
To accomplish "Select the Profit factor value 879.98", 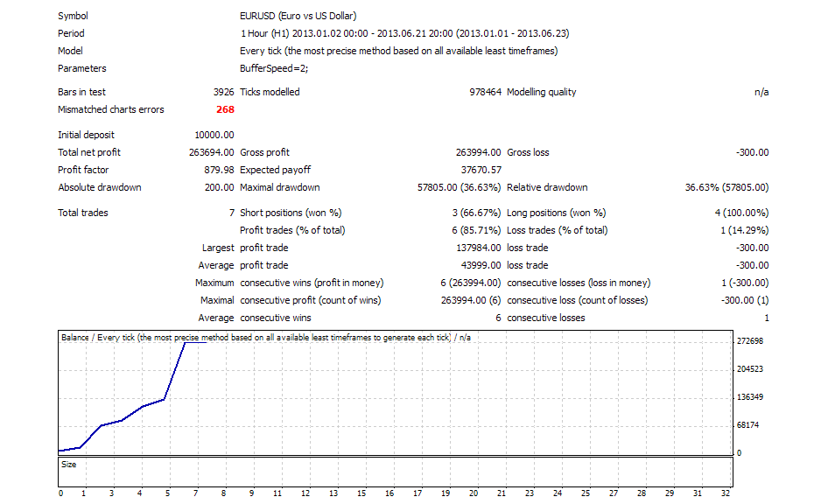I will [219, 170].
